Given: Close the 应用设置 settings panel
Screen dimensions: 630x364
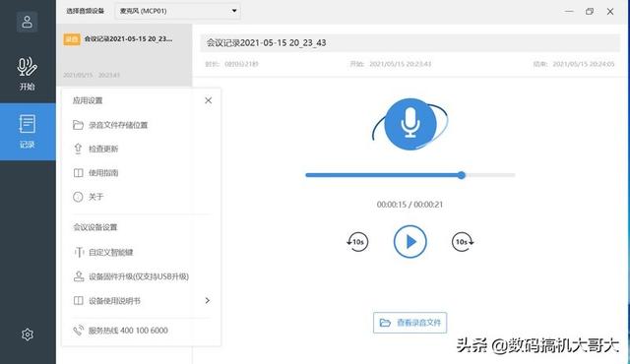Looking at the screenshot, I should pos(208,100).
